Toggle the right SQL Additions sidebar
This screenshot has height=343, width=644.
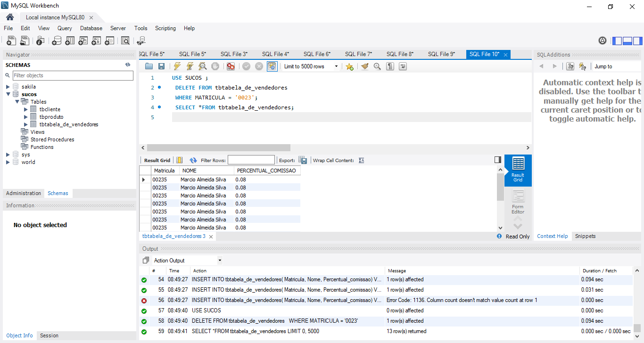(x=637, y=41)
